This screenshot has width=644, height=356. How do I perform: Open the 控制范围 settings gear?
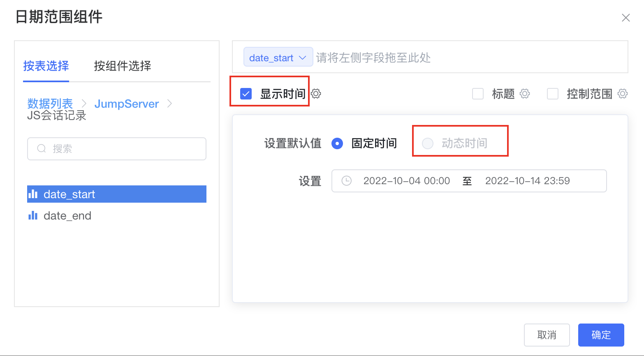(x=623, y=94)
